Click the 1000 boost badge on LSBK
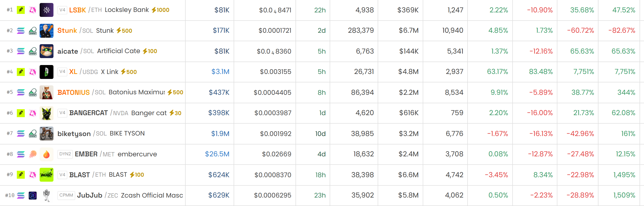This screenshot has height=206, width=644. (x=160, y=10)
